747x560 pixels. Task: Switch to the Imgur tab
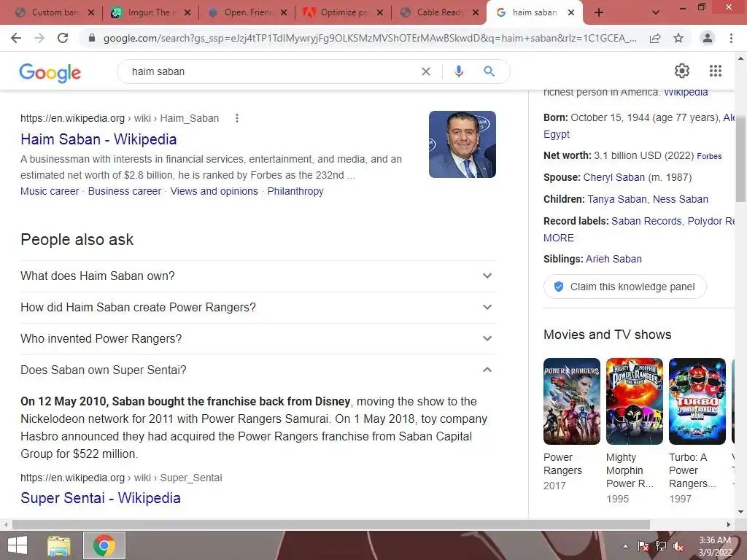coord(150,12)
